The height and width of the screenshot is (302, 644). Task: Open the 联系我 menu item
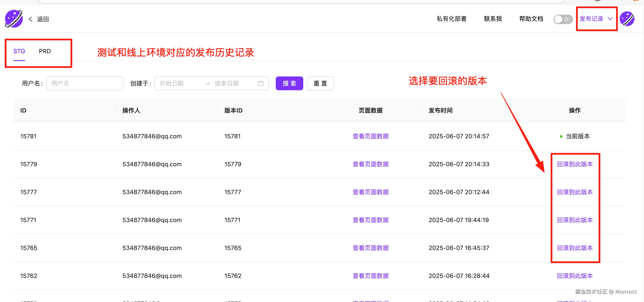point(493,19)
